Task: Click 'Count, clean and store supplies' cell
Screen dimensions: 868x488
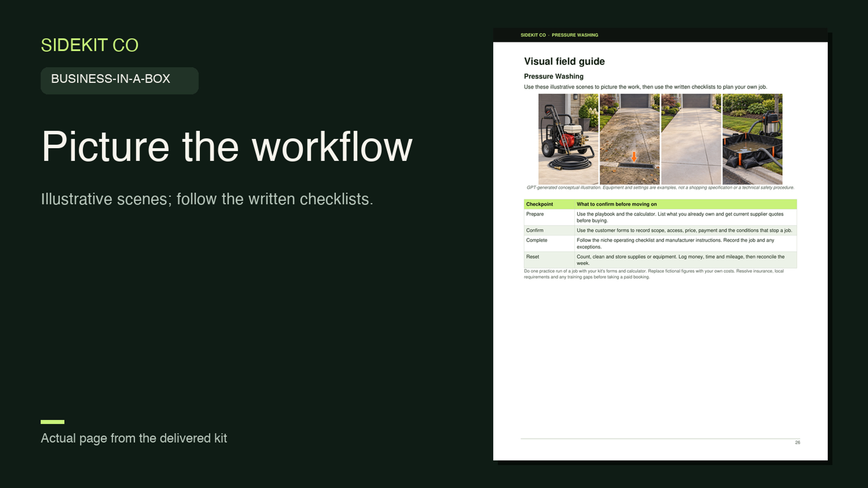Action: (x=686, y=260)
